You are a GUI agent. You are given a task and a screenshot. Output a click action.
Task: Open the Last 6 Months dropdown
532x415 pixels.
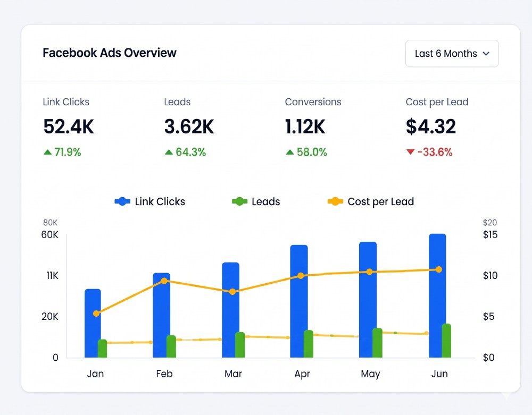(x=452, y=54)
